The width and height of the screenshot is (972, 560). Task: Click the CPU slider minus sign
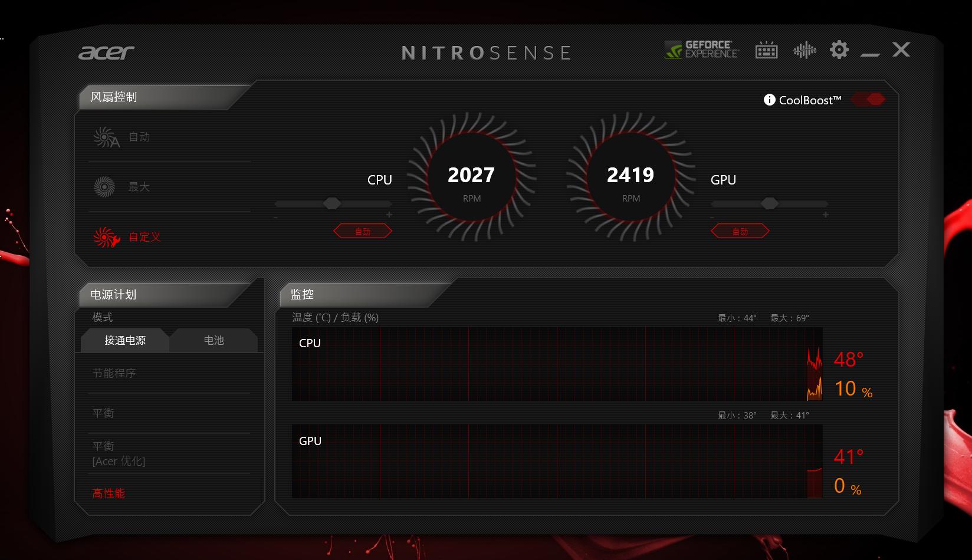(x=275, y=217)
